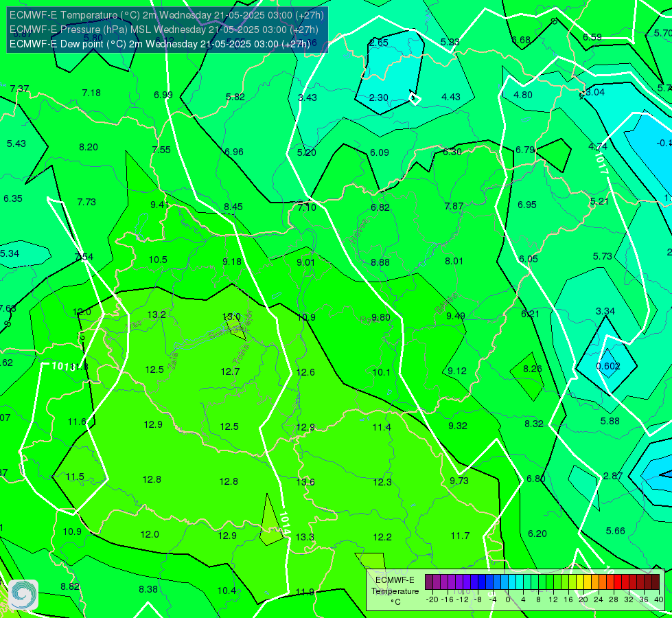Click the dew point value 9.80

380,317
